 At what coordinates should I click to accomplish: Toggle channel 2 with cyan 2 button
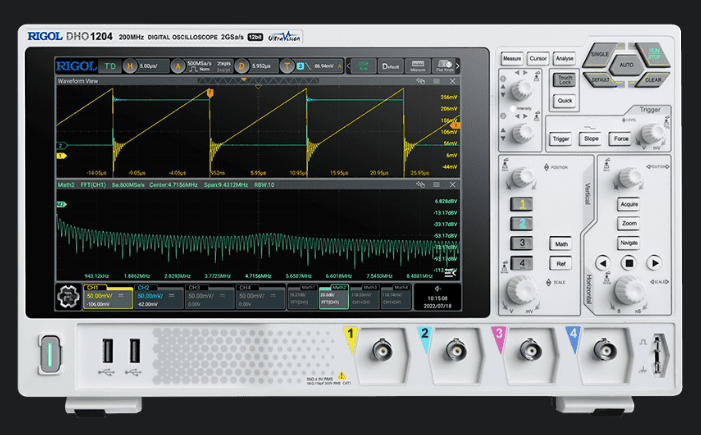[x=522, y=224]
